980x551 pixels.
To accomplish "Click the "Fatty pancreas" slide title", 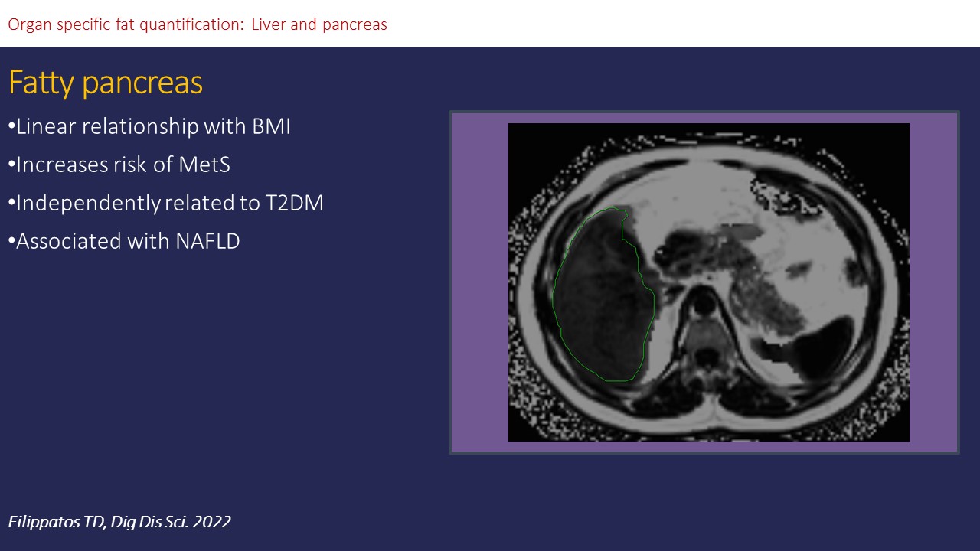I will (106, 83).
